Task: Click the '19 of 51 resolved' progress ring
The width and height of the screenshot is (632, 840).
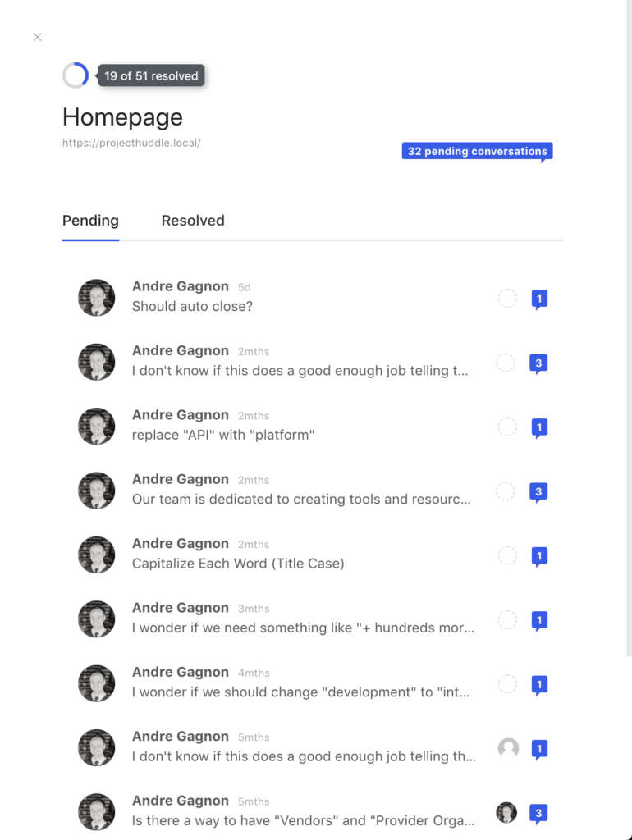Action: [x=75, y=75]
